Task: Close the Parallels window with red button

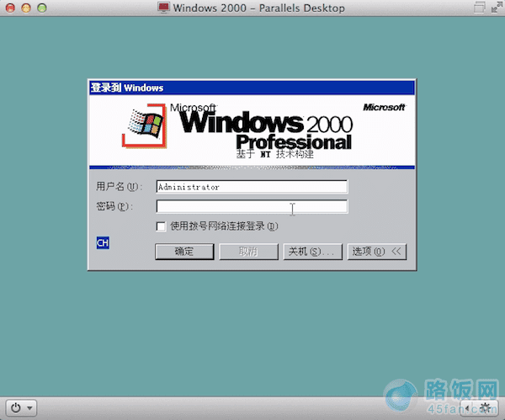Action: pos(10,8)
